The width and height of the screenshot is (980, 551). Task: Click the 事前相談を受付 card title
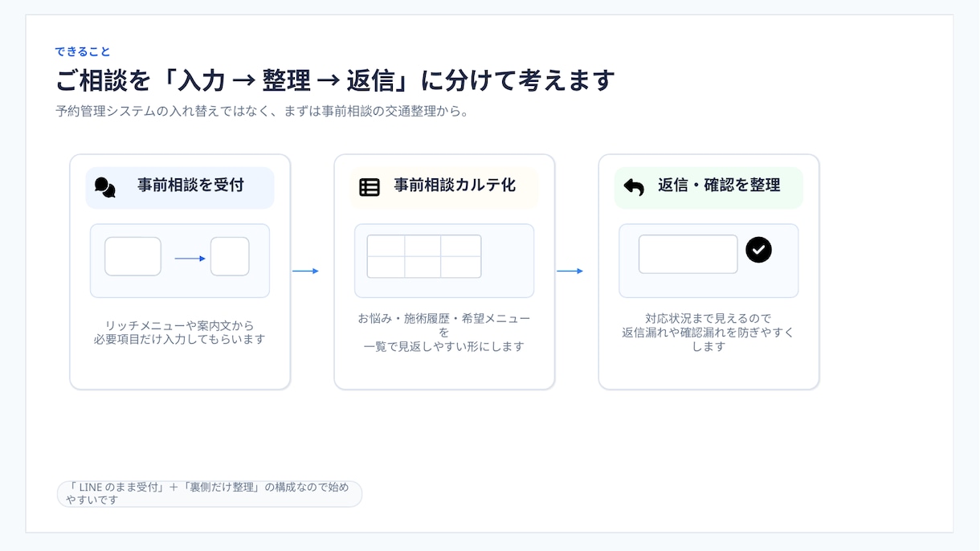190,185
